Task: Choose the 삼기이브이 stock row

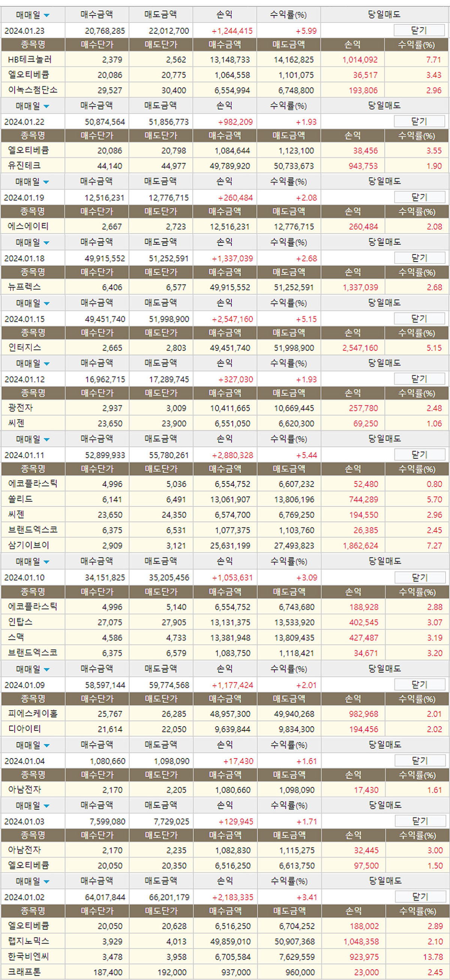Action: click(28, 545)
